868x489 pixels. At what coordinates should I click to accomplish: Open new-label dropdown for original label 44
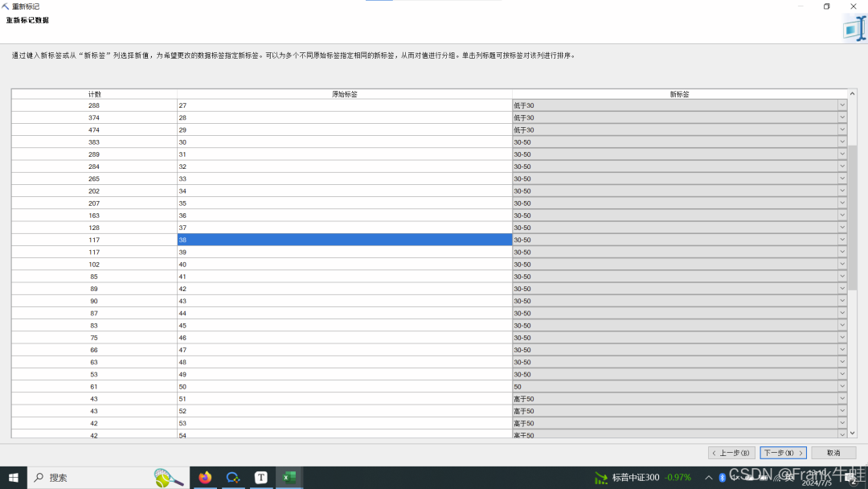842,314
